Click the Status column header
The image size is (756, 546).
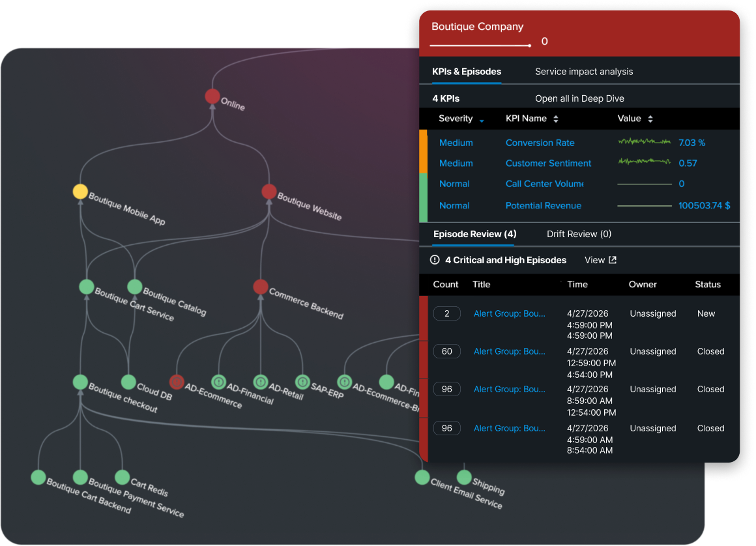(707, 284)
